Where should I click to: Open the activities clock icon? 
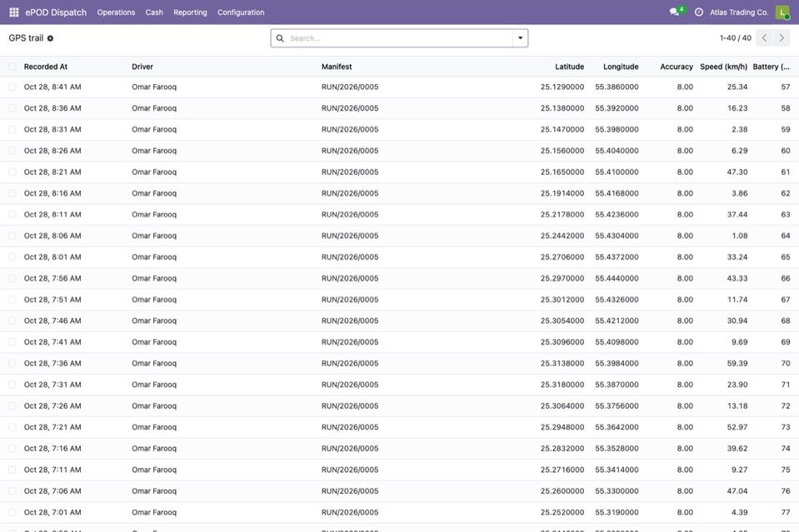pos(699,12)
